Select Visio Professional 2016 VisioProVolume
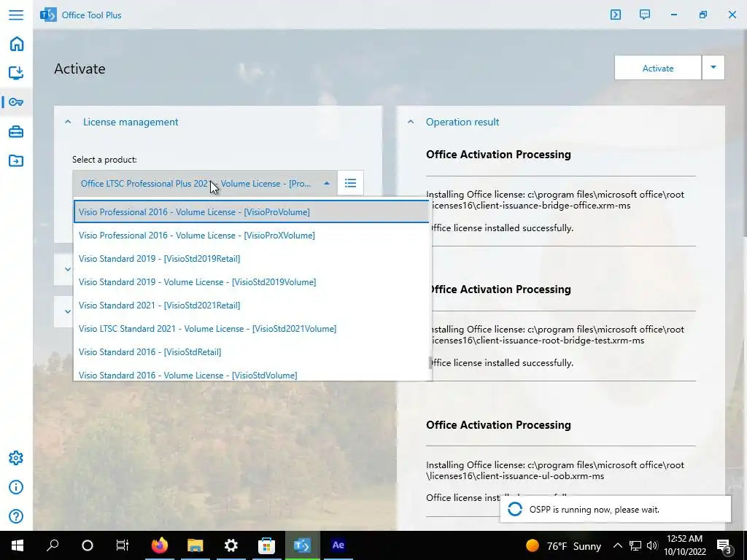Image resolution: width=747 pixels, height=560 pixels. tap(252, 212)
